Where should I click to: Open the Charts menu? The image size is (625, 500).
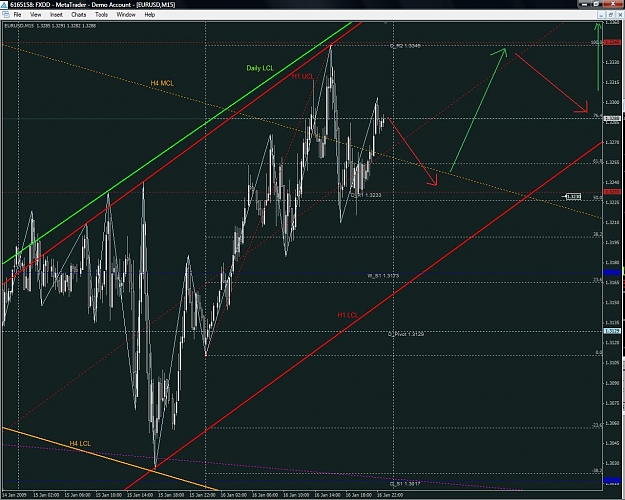(x=79, y=15)
